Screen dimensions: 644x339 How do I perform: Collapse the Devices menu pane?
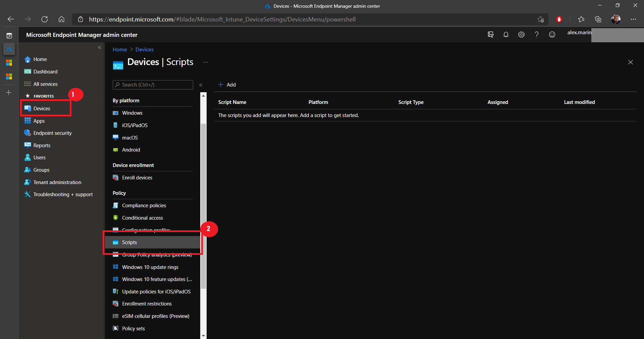201,85
